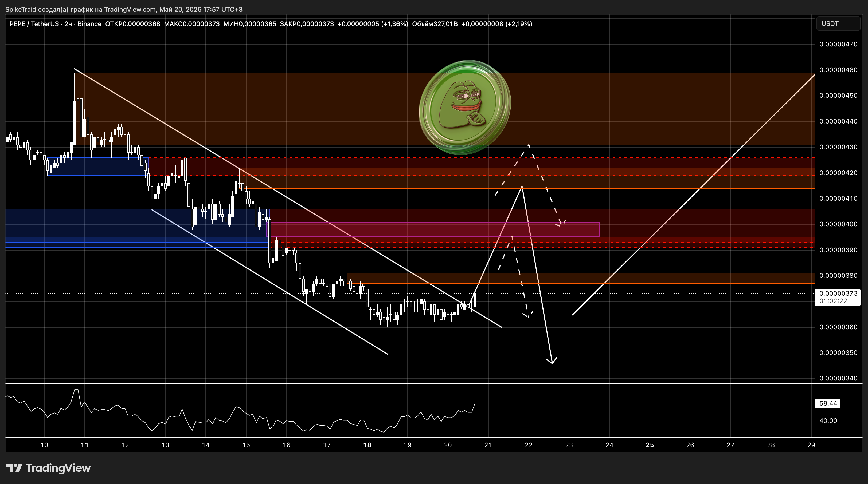Click date 18 on time axis
The image size is (868, 484).
[x=367, y=445]
